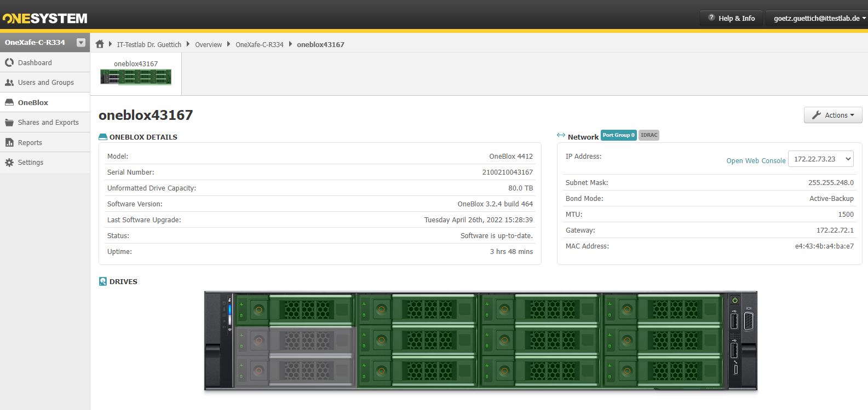Expand the OneXafe-C-R334 cluster selector dropdown

coord(81,43)
